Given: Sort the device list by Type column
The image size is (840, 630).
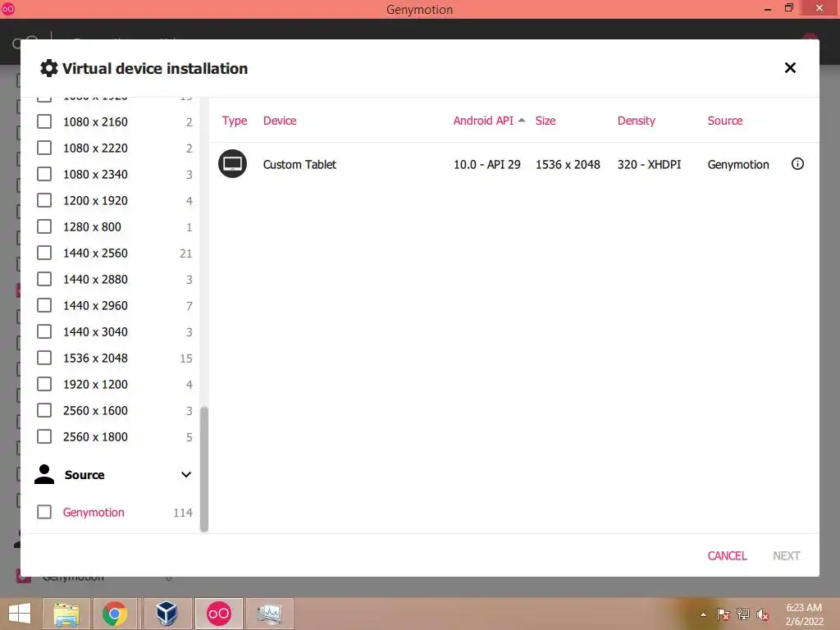Looking at the screenshot, I should (235, 121).
